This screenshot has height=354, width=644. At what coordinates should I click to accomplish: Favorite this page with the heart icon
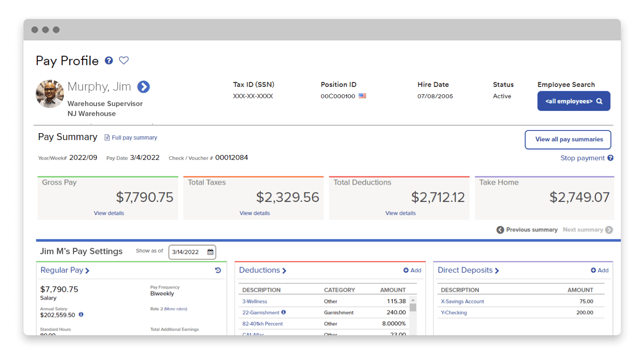pyautogui.click(x=124, y=61)
